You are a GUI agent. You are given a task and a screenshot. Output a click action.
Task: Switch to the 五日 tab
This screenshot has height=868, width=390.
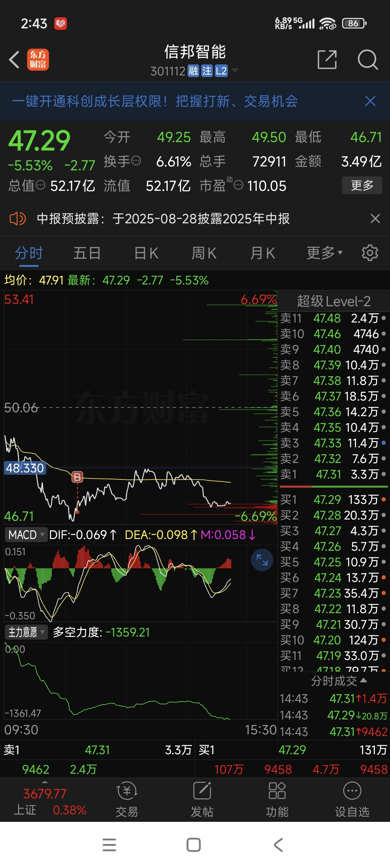click(x=87, y=253)
